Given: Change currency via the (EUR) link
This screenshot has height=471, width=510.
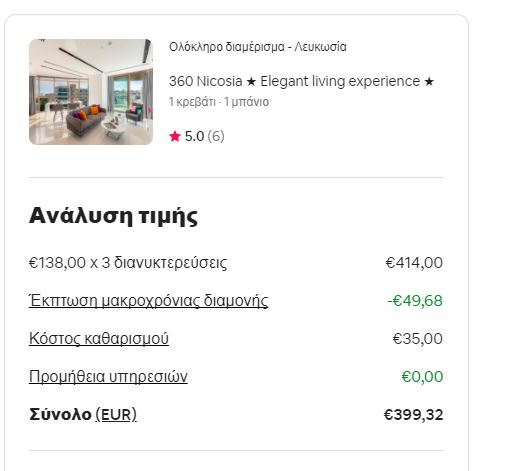Looking at the screenshot, I should coord(116,415).
